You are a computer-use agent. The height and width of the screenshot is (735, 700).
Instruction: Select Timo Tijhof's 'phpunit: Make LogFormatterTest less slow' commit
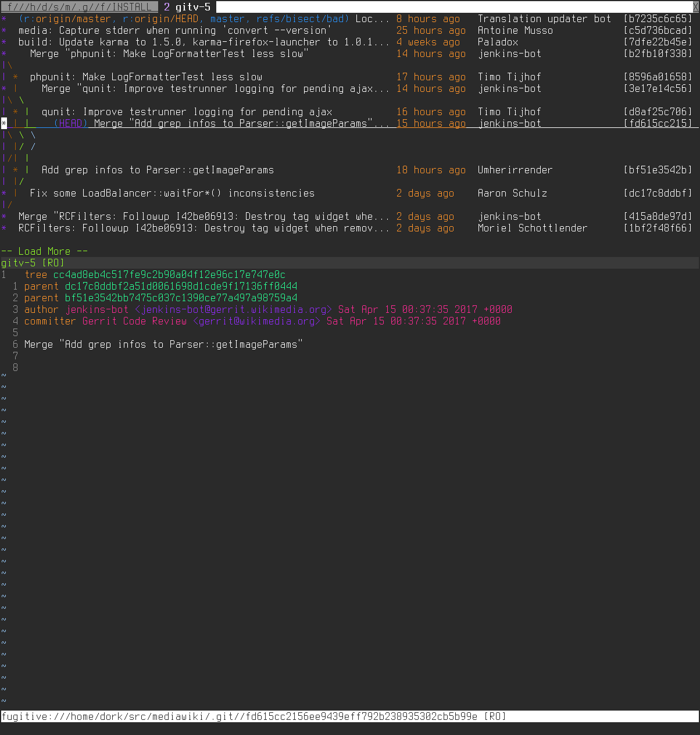[146, 77]
